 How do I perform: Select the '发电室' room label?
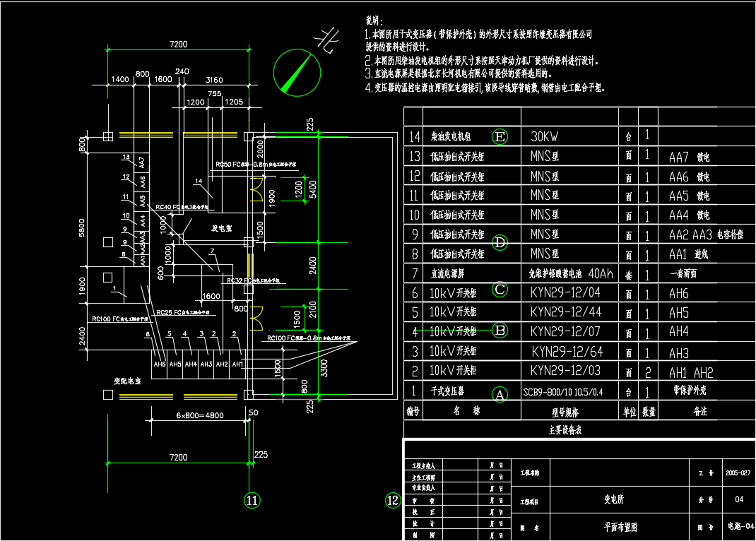point(222,228)
